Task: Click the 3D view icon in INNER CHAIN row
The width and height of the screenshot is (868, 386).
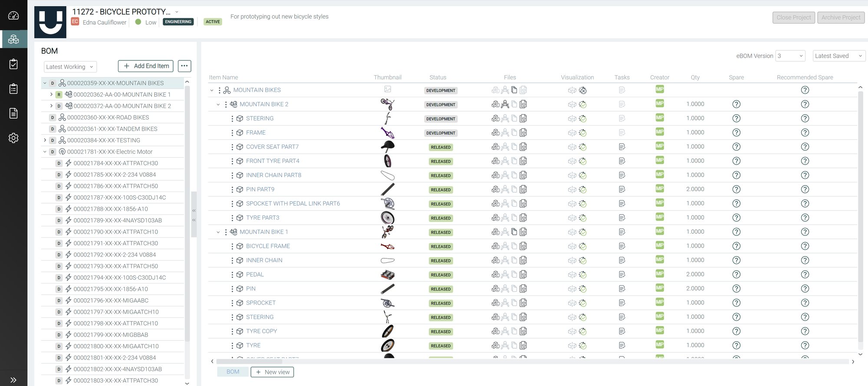Action: coord(572,261)
